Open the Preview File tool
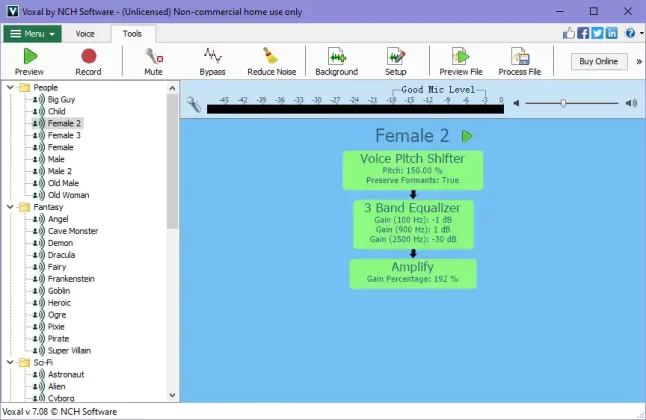Viewport: 646px width, 420px height. point(461,61)
